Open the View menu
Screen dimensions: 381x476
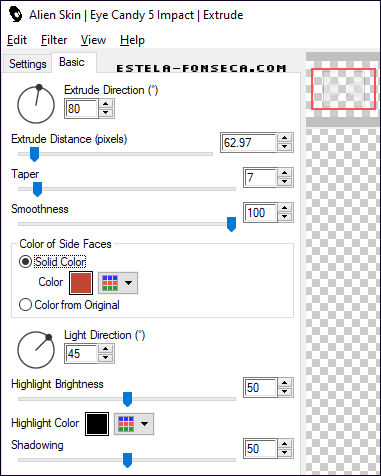93,40
